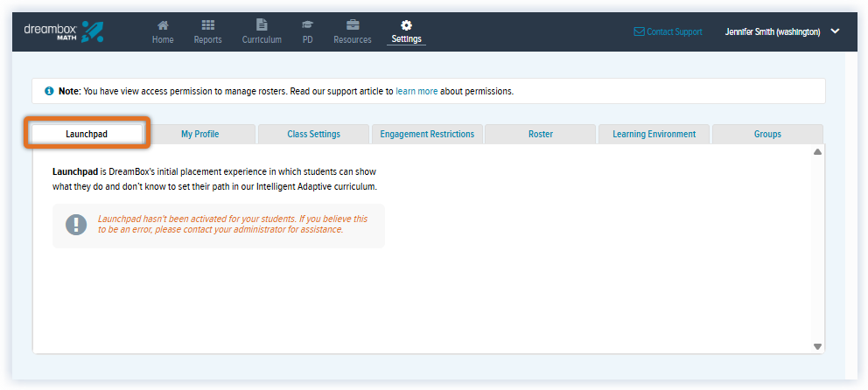Click the Settings gear icon
868x390 pixels.
tap(406, 24)
